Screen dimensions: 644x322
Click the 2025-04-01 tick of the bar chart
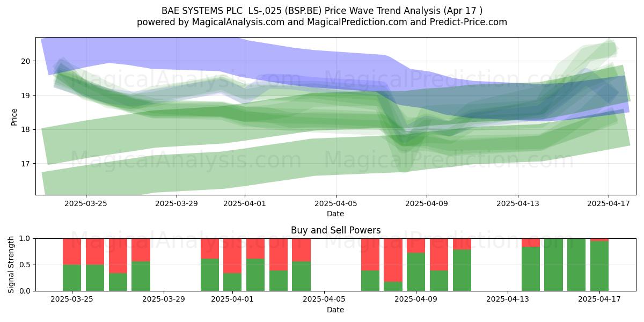[x=232, y=299]
